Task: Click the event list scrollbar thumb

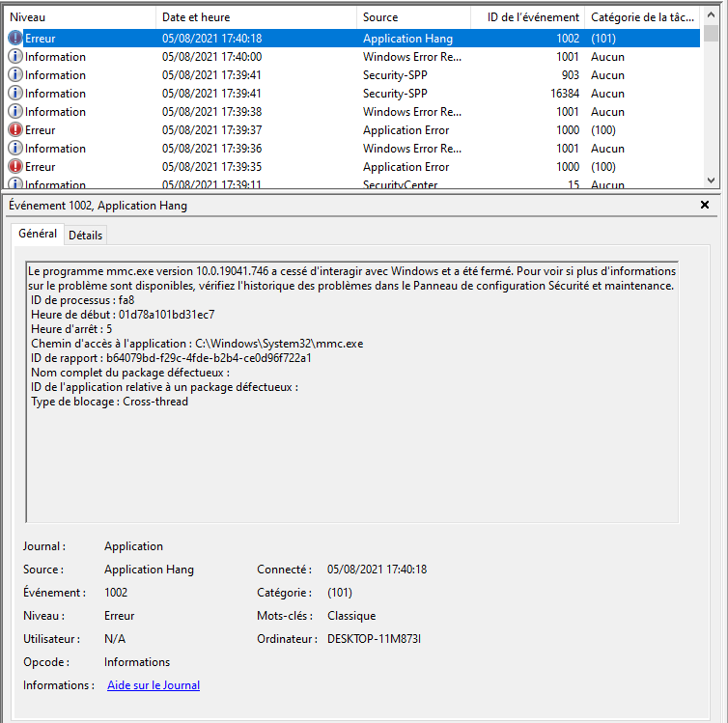Action: [x=711, y=34]
